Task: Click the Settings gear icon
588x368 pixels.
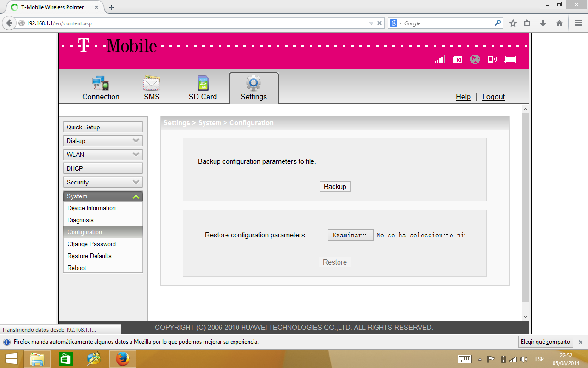Action: tap(254, 83)
